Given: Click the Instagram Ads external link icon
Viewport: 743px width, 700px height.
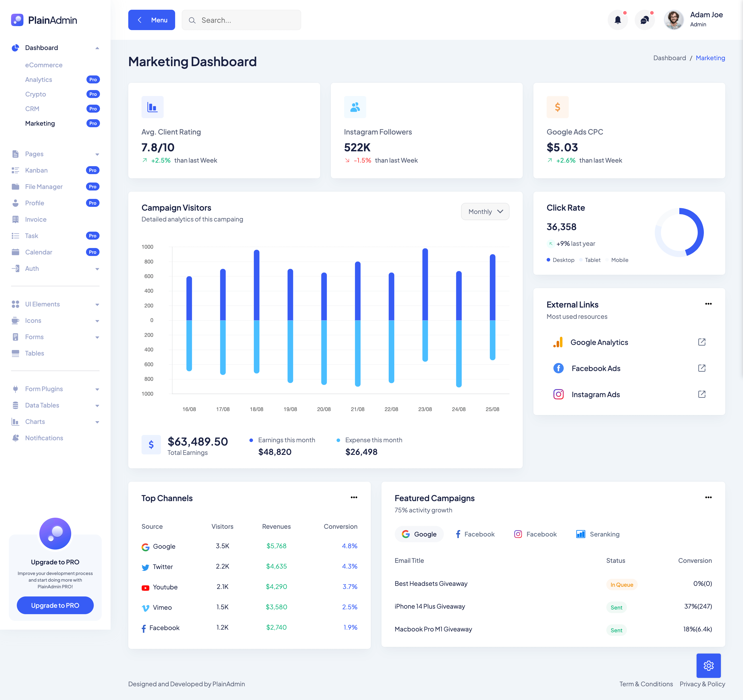Looking at the screenshot, I should click(x=702, y=394).
